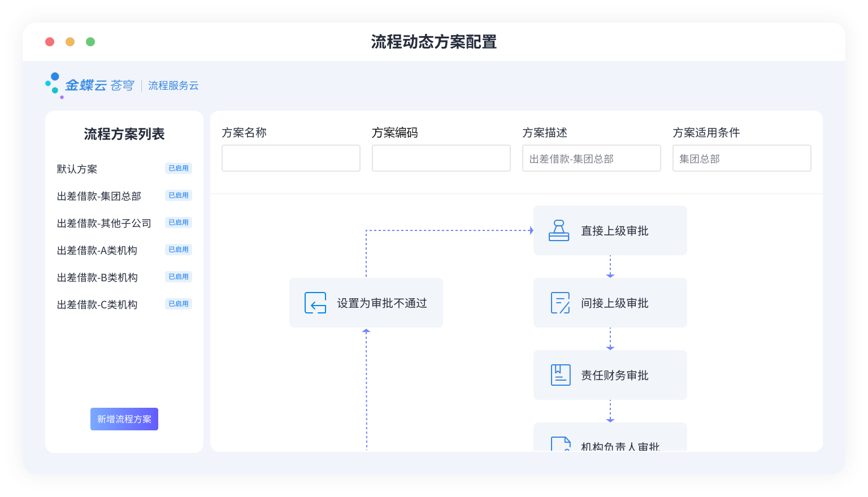Click the return arrow icon for 设置为审批不通过
Screen dimensions: 868x497
(315, 303)
